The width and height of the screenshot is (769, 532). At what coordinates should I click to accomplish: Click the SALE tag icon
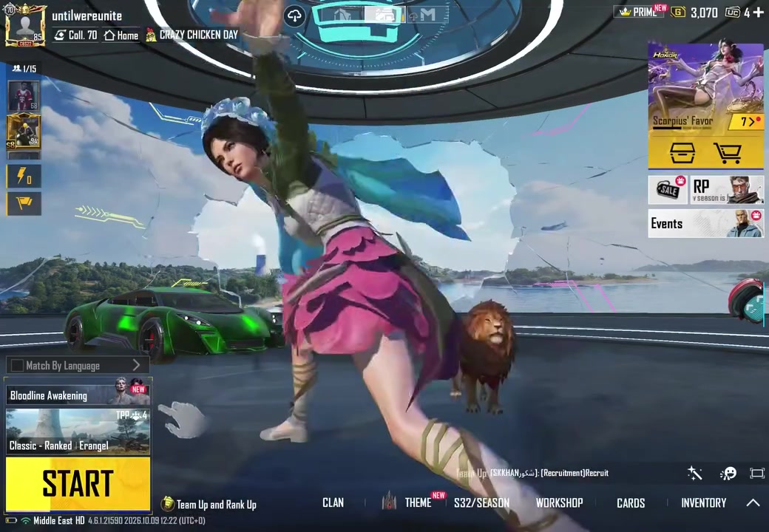pos(668,190)
